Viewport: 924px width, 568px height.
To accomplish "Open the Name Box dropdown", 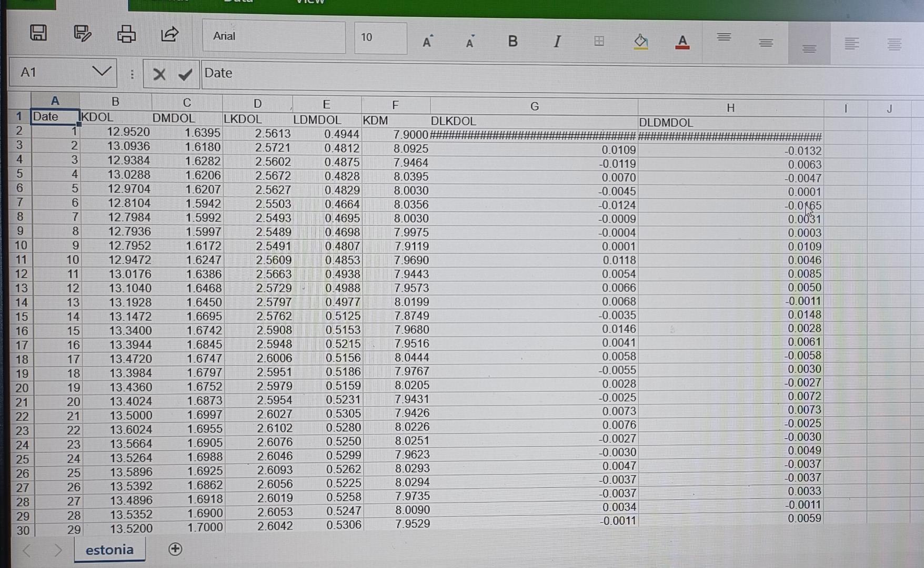I will pyautogui.click(x=102, y=72).
